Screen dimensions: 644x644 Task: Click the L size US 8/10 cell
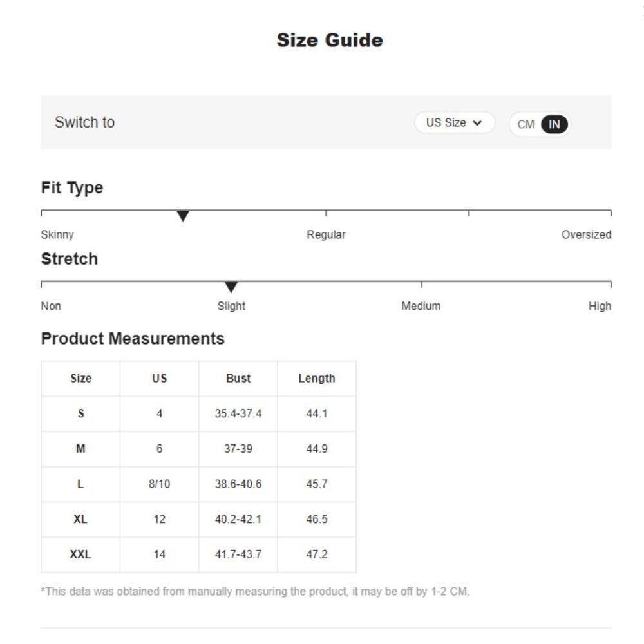[159, 484]
